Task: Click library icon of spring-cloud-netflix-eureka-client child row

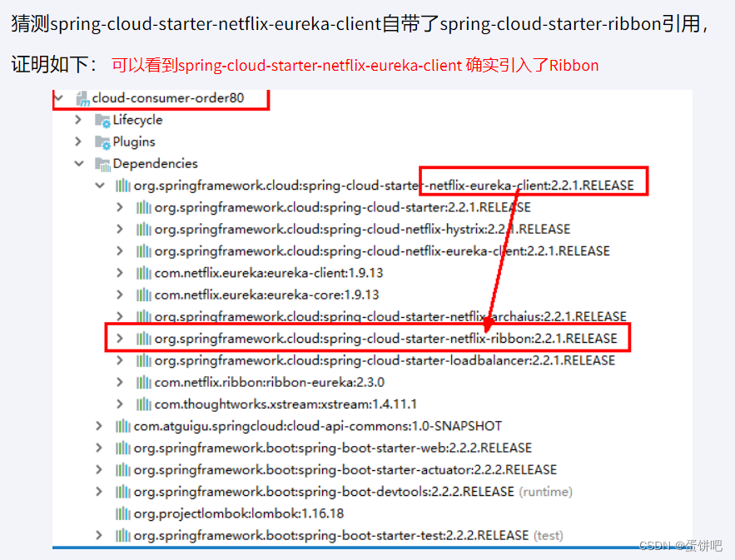Action: point(143,251)
